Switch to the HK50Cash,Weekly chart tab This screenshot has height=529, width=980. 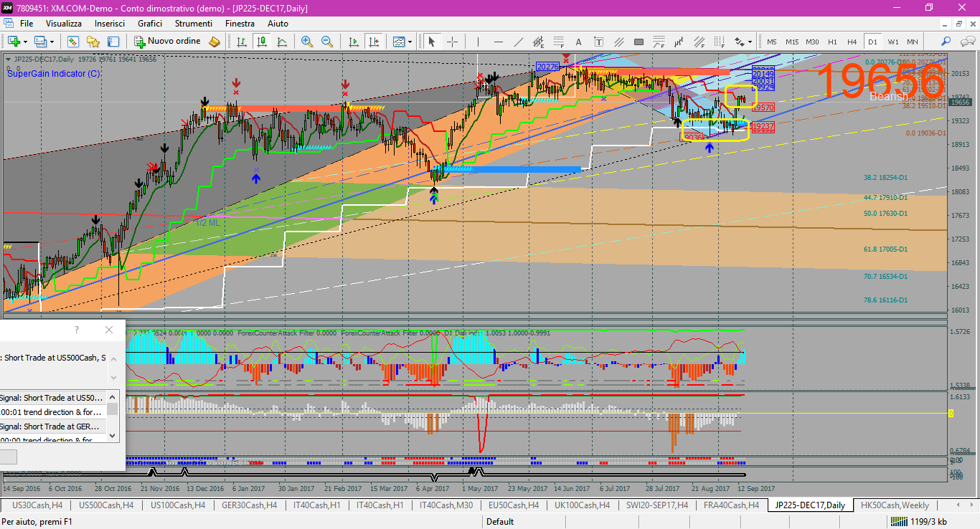click(x=895, y=505)
